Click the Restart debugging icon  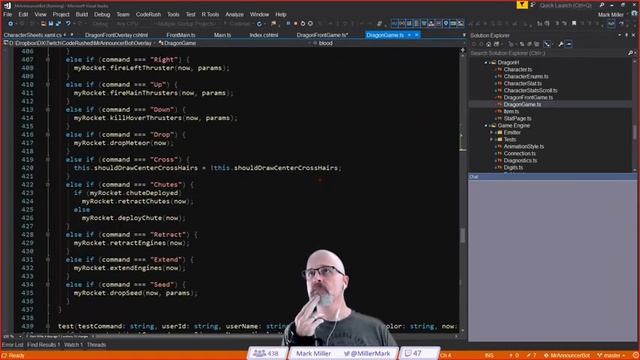point(303,24)
